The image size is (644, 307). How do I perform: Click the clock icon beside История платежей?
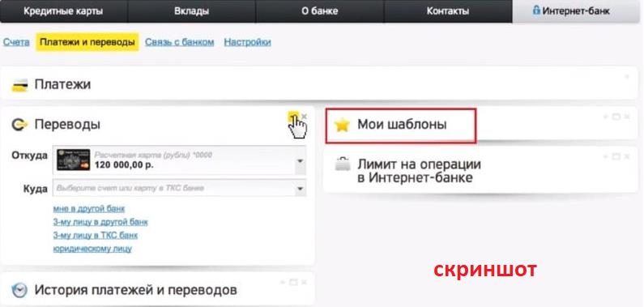tap(19, 291)
